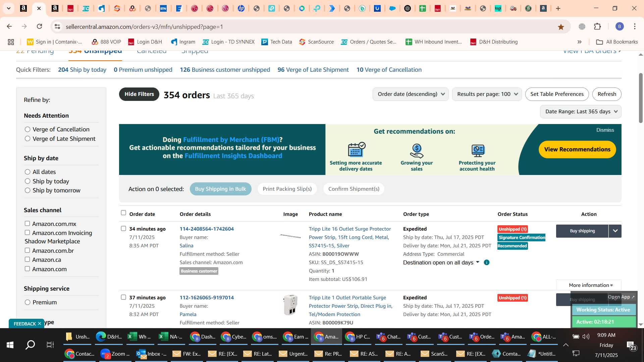Switch to Pending orders tab
Screen dimensions: 644x362
point(35,51)
